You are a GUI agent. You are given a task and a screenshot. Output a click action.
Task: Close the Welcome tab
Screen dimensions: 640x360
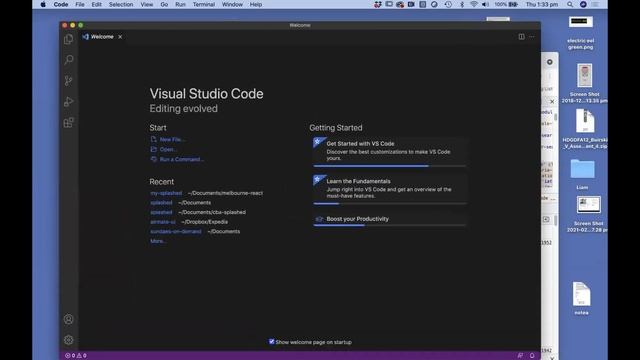coord(120,37)
